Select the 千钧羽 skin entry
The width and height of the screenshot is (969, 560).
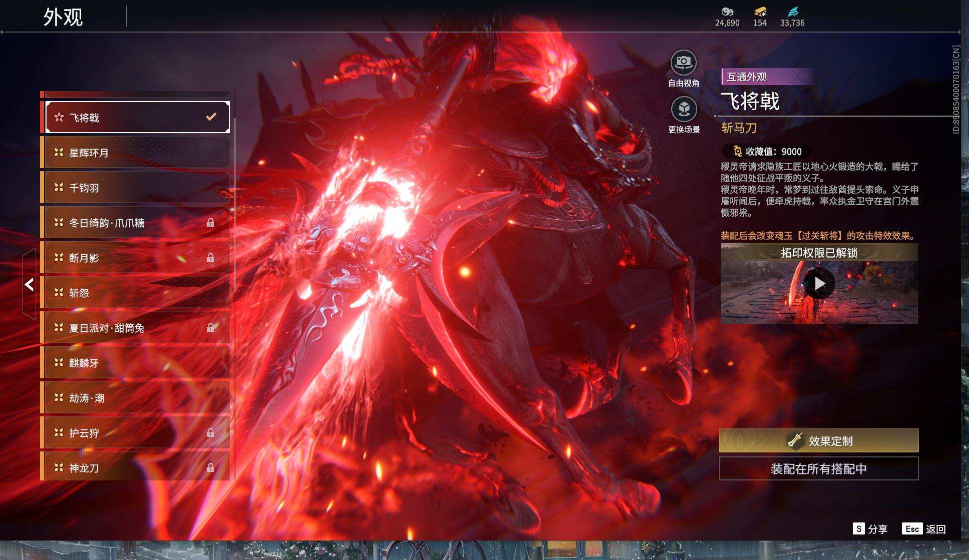pyautogui.click(x=137, y=188)
